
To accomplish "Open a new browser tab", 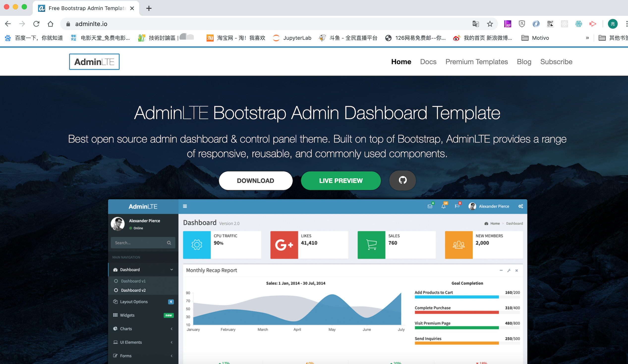I will [149, 8].
